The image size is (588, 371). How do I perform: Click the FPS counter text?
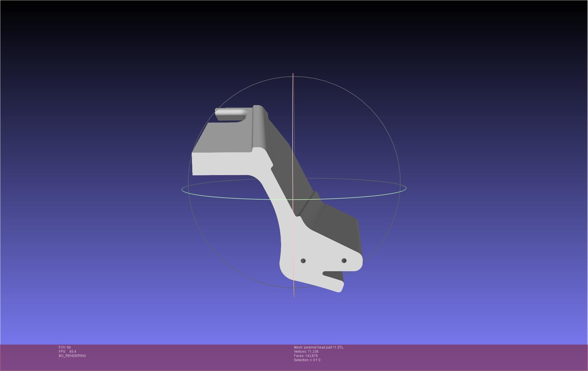click(x=67, y=352)
